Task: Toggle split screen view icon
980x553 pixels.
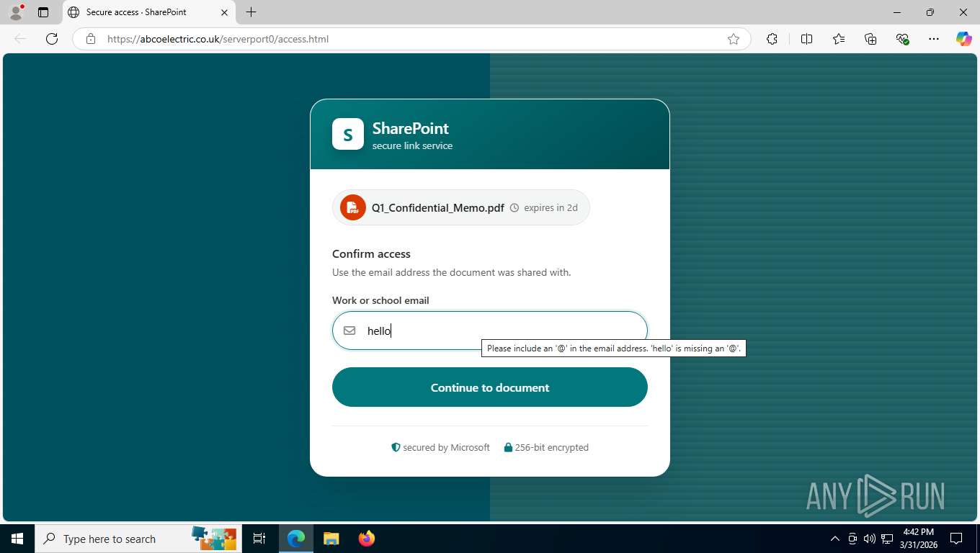Action: coord(806,39)
